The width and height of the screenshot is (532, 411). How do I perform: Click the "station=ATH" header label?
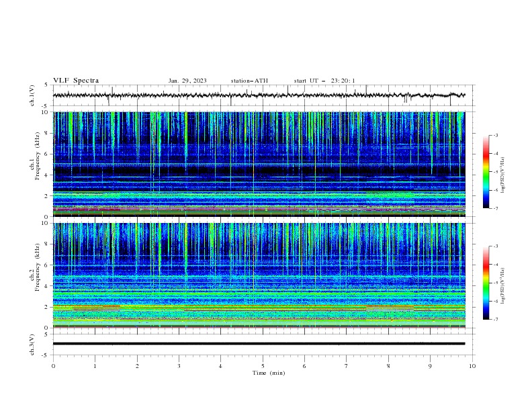249,81
